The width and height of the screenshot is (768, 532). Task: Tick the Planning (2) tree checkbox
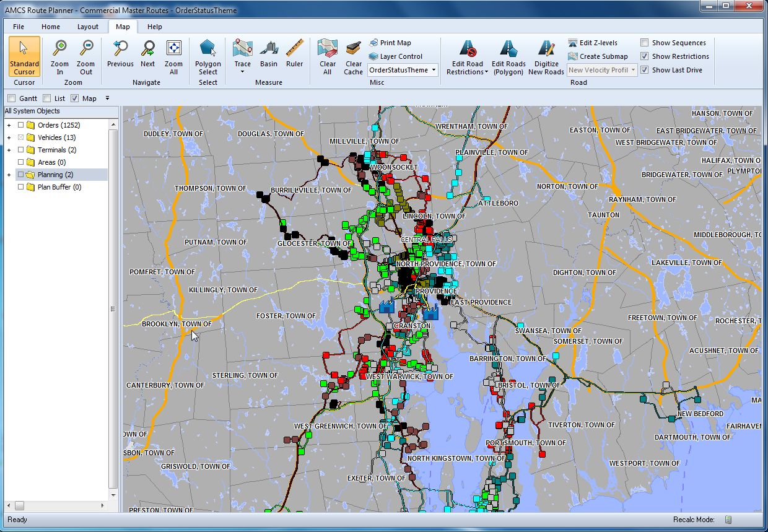pyautogui.click(x=20, y=175)
